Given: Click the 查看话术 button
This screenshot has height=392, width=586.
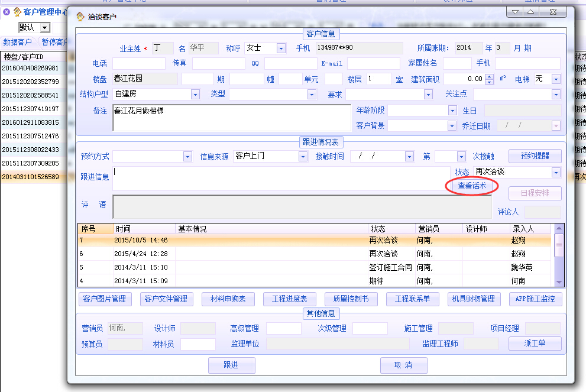Looking at the screenshot, I should point(472,186).
